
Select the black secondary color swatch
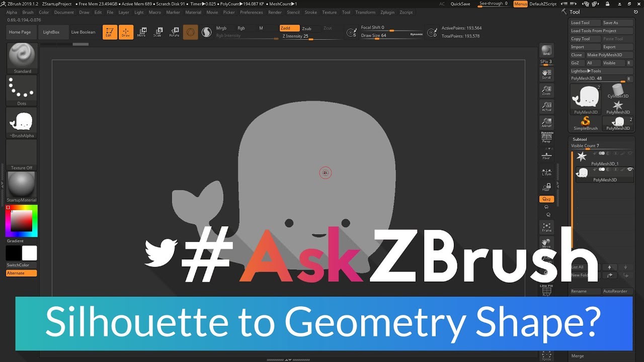(x=14, y=253)
